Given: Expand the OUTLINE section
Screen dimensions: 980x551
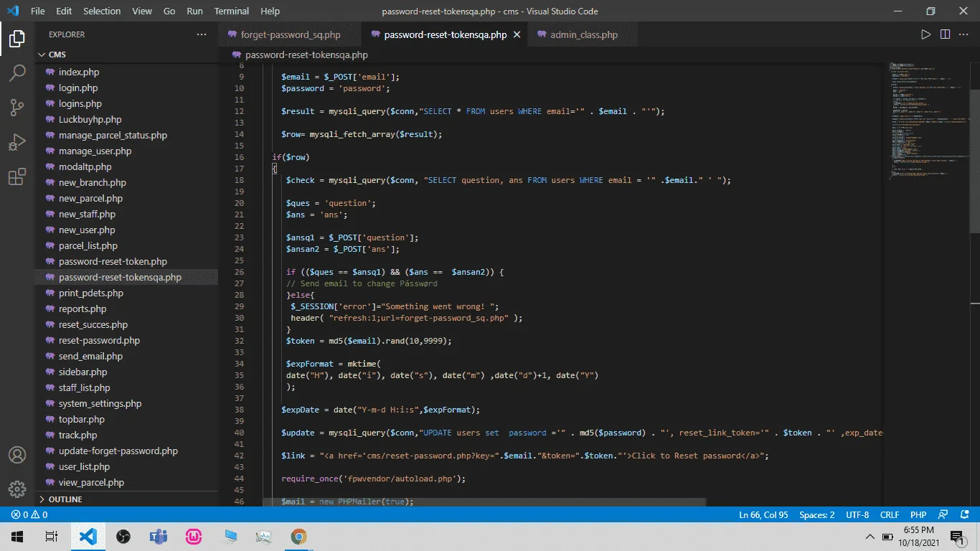Looking at the screenshot, I should tap(126, 499).
